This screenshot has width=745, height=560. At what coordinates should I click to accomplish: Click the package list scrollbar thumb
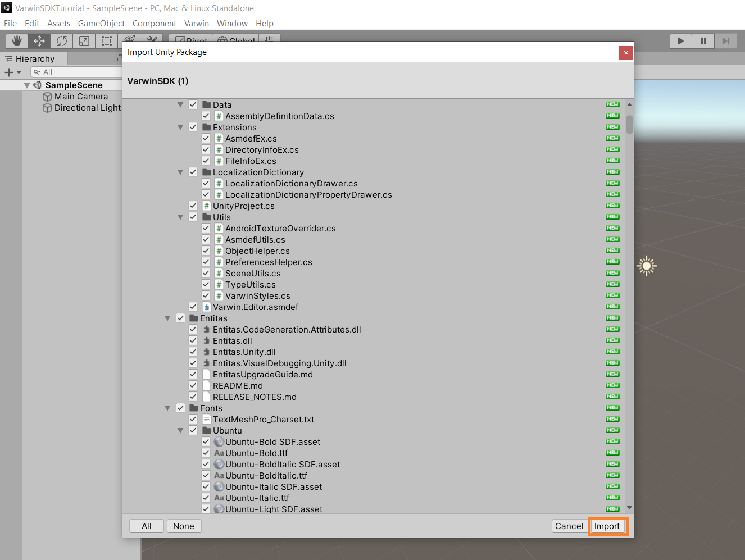tap(629, 124)
